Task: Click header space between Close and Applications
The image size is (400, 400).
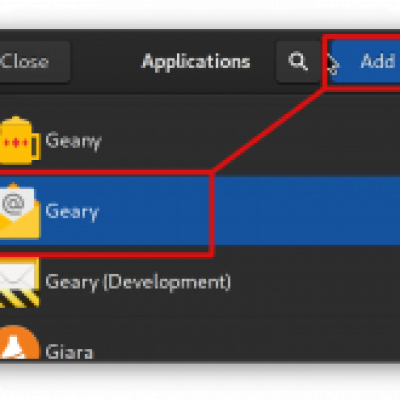Action: (106, 62)
